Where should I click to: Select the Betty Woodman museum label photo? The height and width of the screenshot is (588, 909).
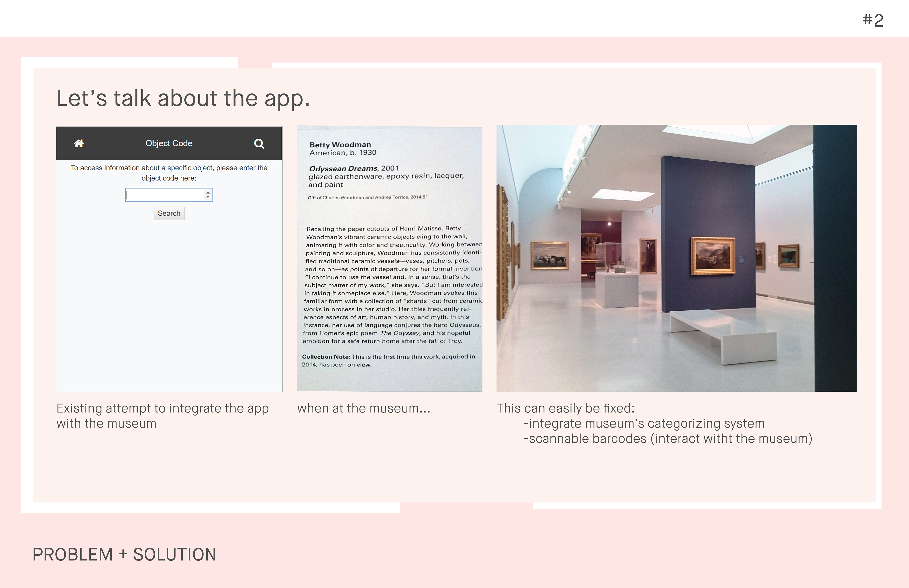[390, 259]
